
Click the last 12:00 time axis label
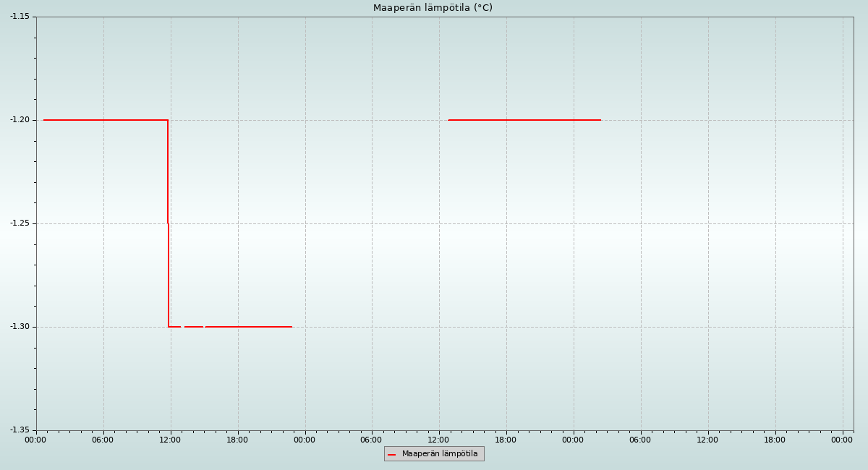tap(707, 440)
